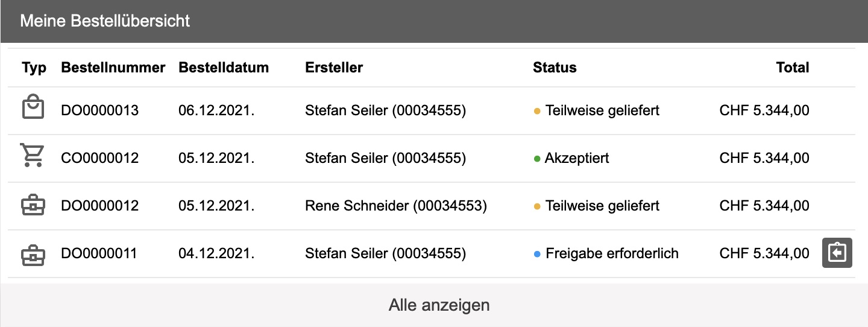Click the approval action icon for DO0000011
868x327 pixels.
click(x=837, y=253)
